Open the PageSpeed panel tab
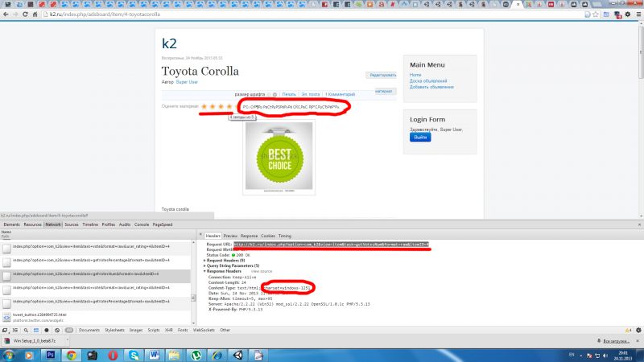This screenshot has height=362, width=644. point(163,225)
